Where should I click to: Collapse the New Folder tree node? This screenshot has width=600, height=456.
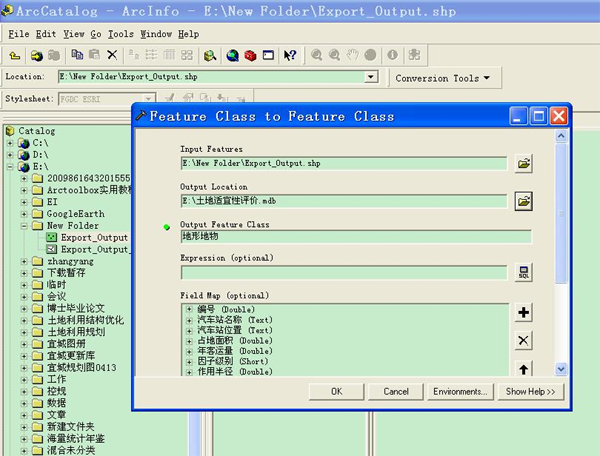(x=23, y=226)
